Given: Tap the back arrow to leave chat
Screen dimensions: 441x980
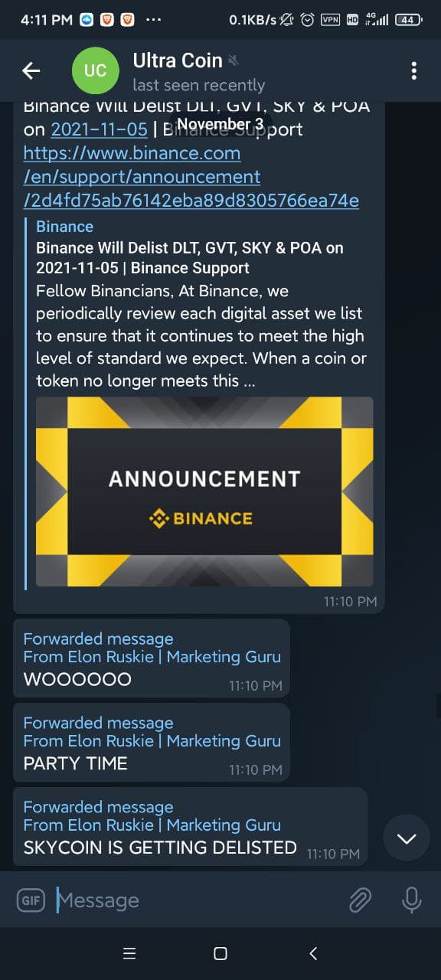Looking at the screenshot, I should [x=31, y=71].
